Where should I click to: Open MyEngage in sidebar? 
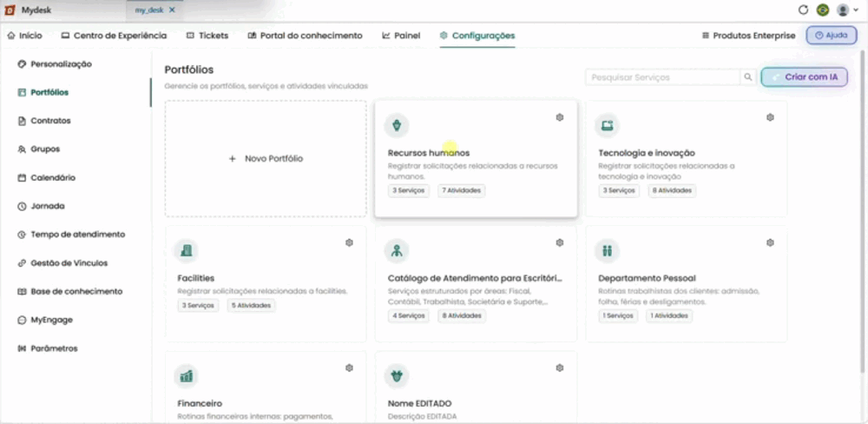point(45,320)
